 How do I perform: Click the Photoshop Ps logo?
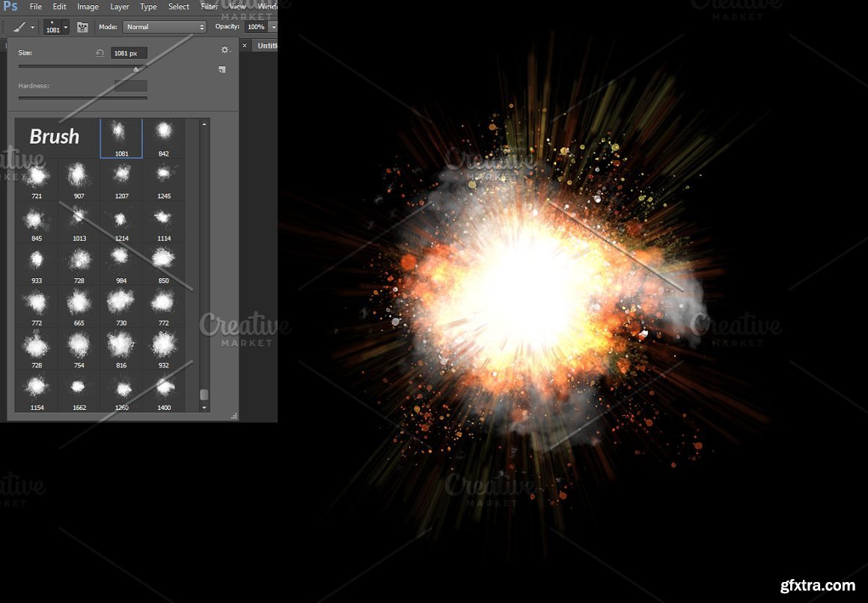(x=10, y=7)
